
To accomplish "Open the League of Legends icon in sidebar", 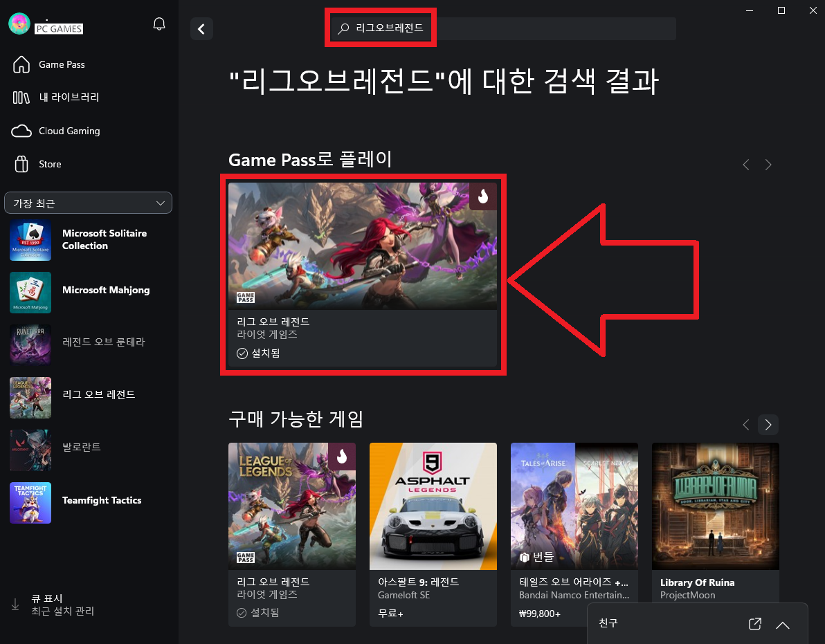I will point(30,398).
